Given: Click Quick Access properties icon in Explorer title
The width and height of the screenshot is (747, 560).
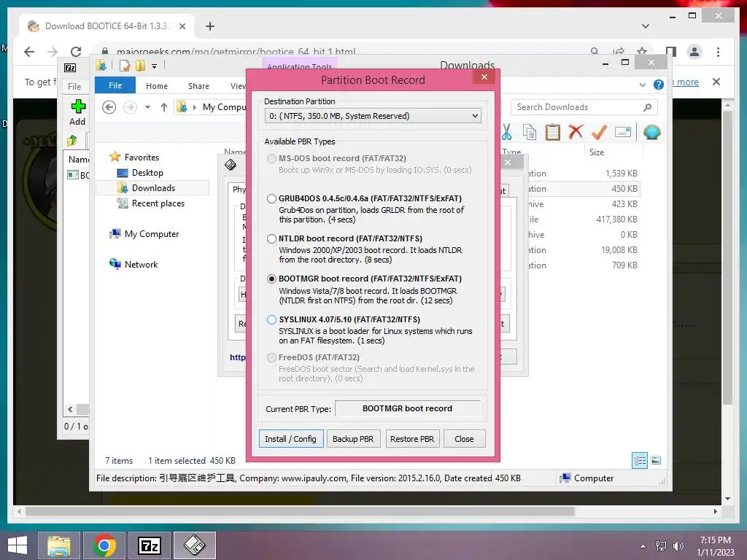Looking at the screenshot, I should 125,66.
